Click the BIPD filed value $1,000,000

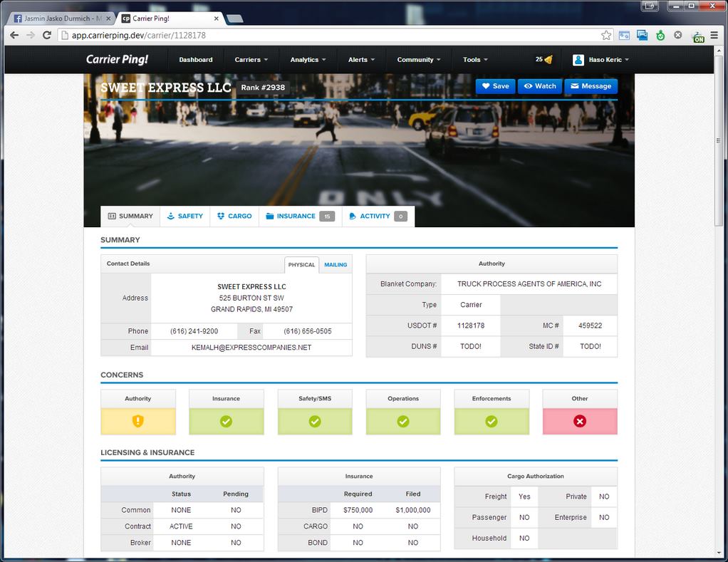click(x=412, y=510)
